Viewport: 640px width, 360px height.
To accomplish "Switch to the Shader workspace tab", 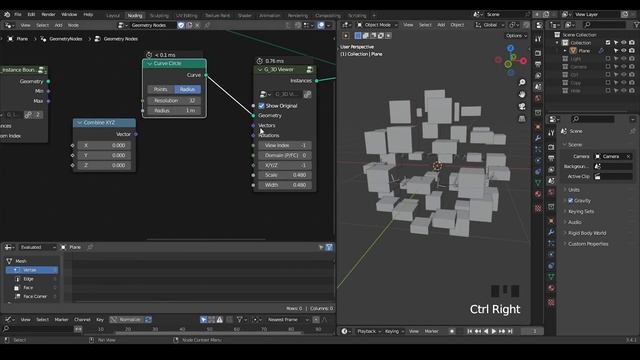I will click(x=244, y=16).
